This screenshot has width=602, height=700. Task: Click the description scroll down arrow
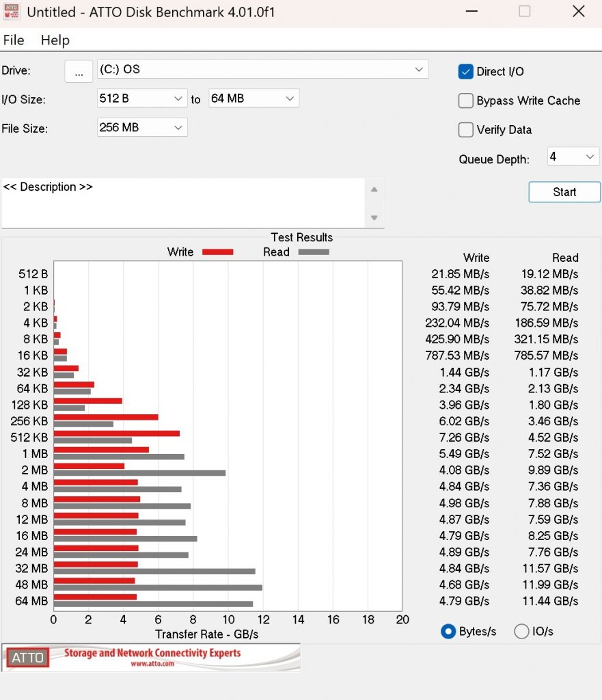[x=374, y=218]
